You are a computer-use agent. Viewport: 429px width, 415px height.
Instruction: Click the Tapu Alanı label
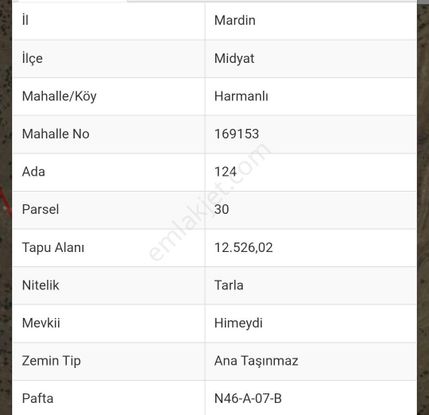[53, 248]
